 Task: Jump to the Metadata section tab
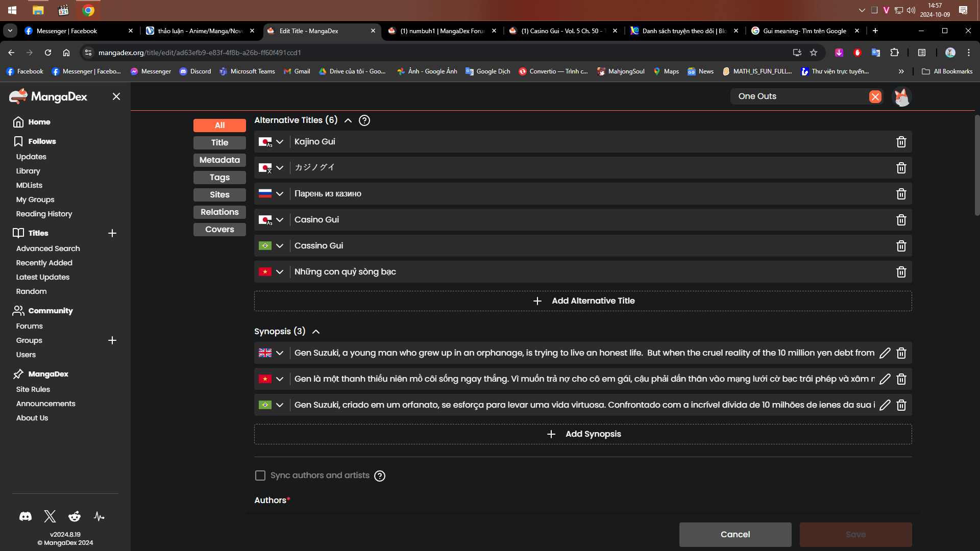click(x=219, y=160)
